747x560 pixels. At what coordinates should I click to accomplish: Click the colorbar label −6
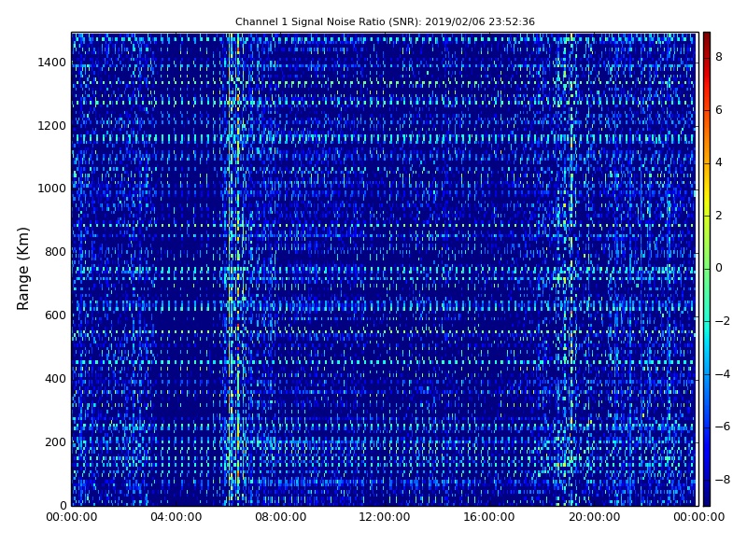coord(723,427)
